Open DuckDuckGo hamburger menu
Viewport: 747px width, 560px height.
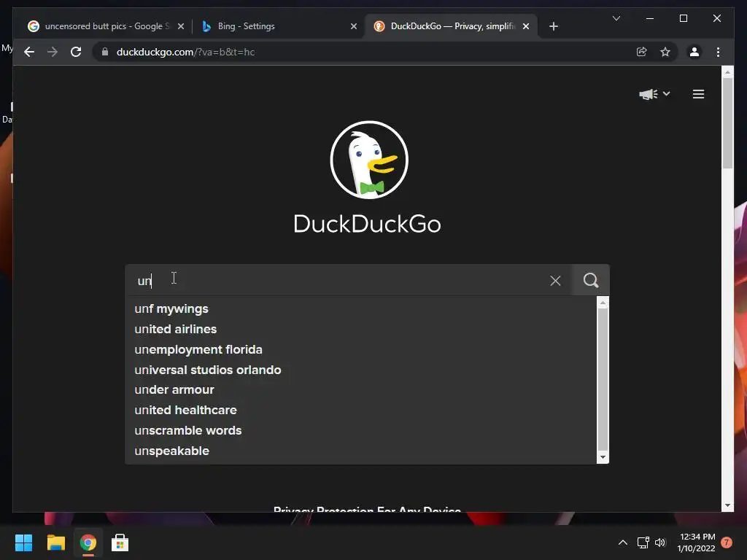698,94
